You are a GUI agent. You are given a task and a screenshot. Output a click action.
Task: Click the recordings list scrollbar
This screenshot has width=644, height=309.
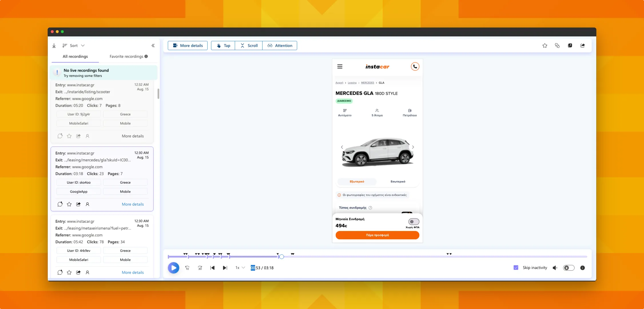pos(158,94)
